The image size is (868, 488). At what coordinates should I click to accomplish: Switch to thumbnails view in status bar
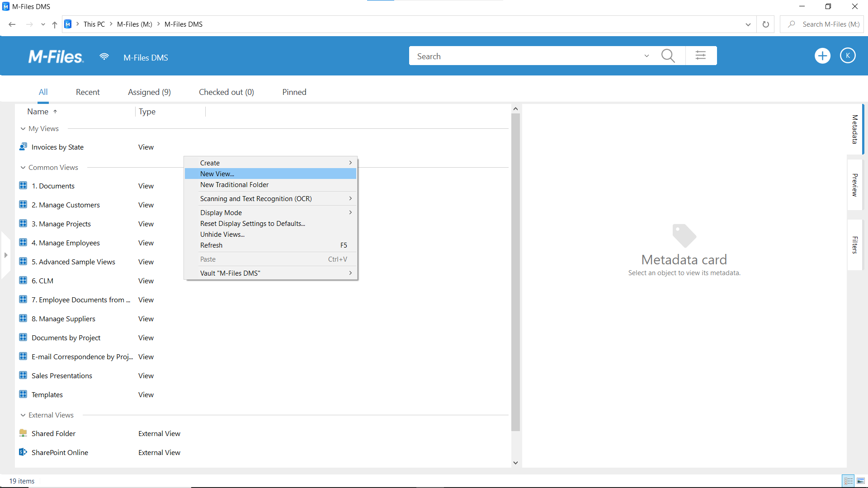(861, 481)
